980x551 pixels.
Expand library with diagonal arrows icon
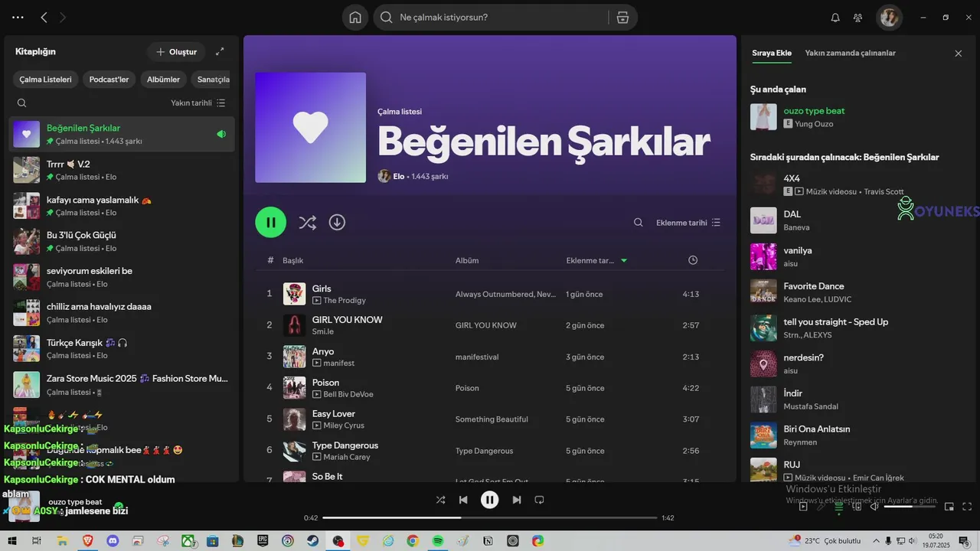220,51
